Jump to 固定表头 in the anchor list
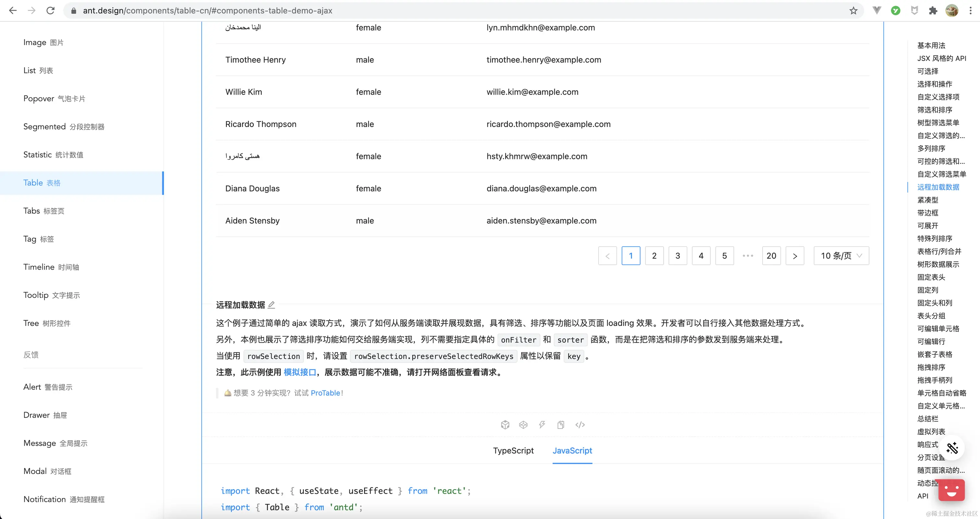 coord(931,277)
